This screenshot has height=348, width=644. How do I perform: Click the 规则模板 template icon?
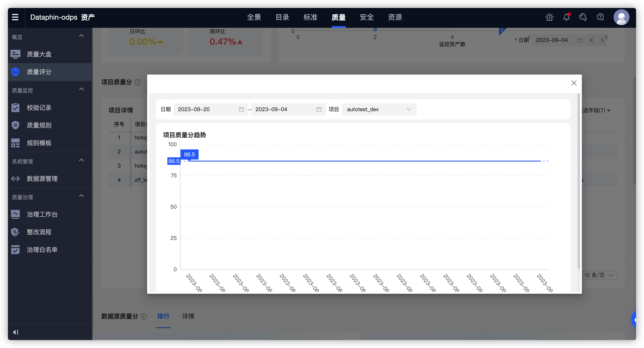15,143
